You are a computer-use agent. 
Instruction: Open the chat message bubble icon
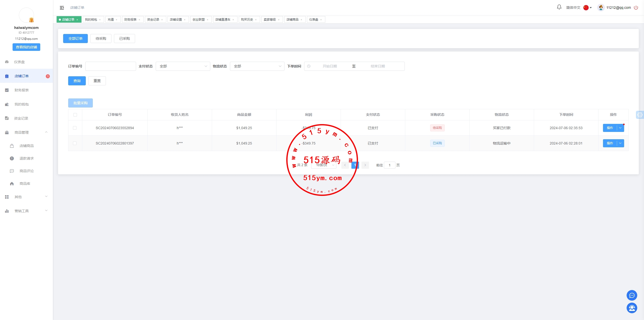[x=632, y=295]
